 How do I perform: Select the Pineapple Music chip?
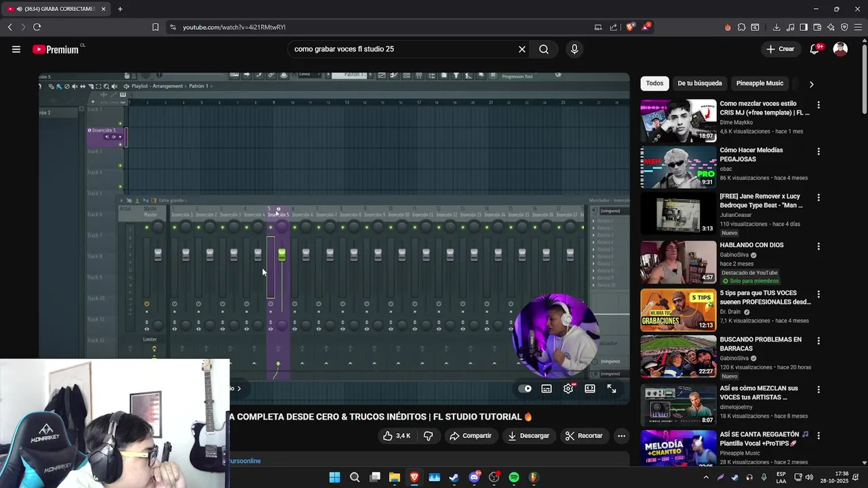(x=759, y=83)
